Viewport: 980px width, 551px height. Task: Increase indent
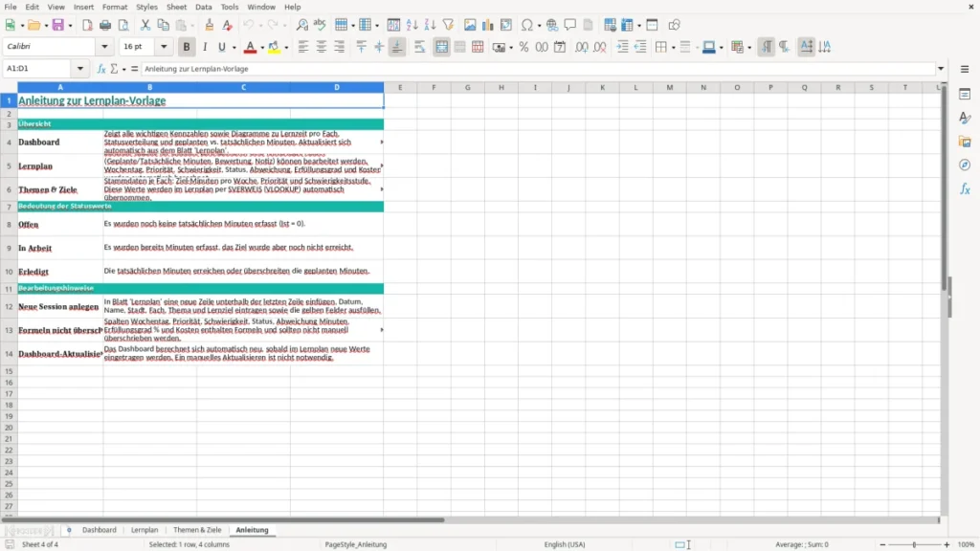click(622, 47)
